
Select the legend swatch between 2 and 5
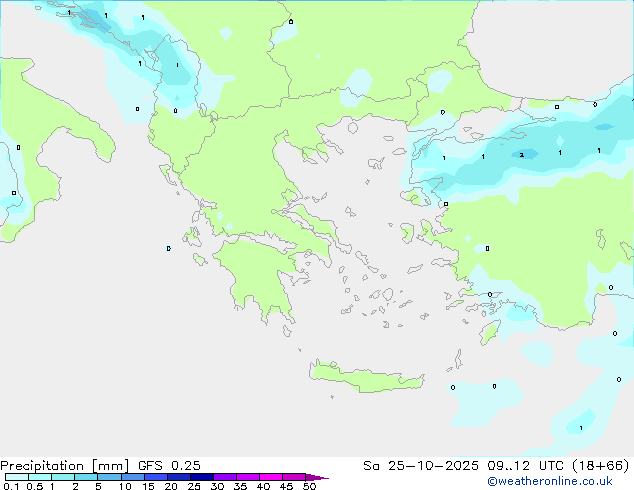pyautogui.click(x=86, y=477)
